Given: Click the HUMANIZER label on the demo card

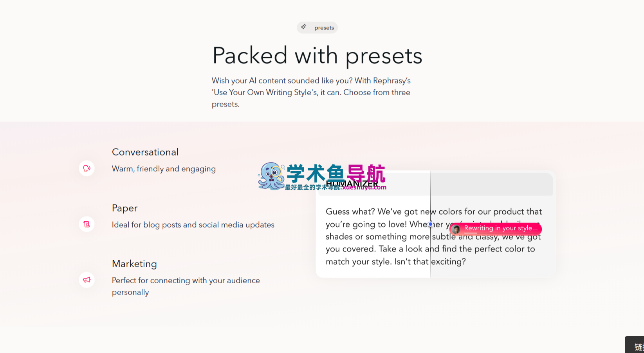Looking at the screenshot, I should (x=352, y=183).
